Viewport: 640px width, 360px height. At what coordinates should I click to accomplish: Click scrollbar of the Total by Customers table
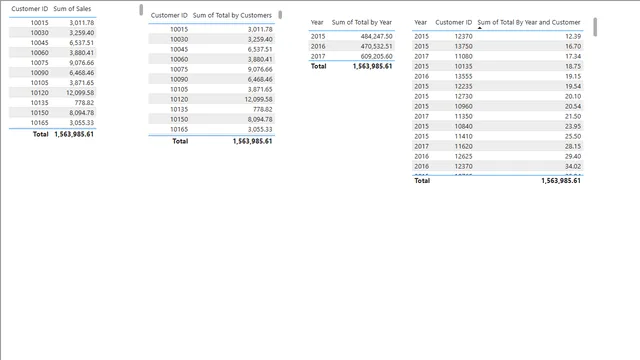pos(280,15)
